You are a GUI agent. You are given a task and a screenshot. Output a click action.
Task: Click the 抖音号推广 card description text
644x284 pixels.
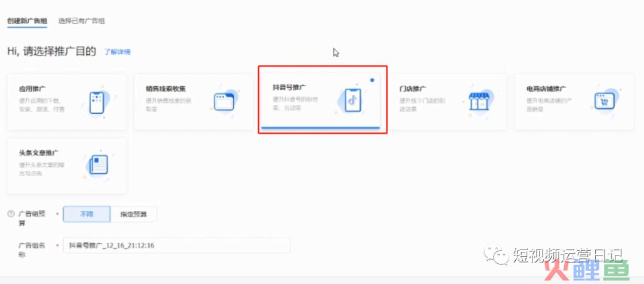point(296,104)
